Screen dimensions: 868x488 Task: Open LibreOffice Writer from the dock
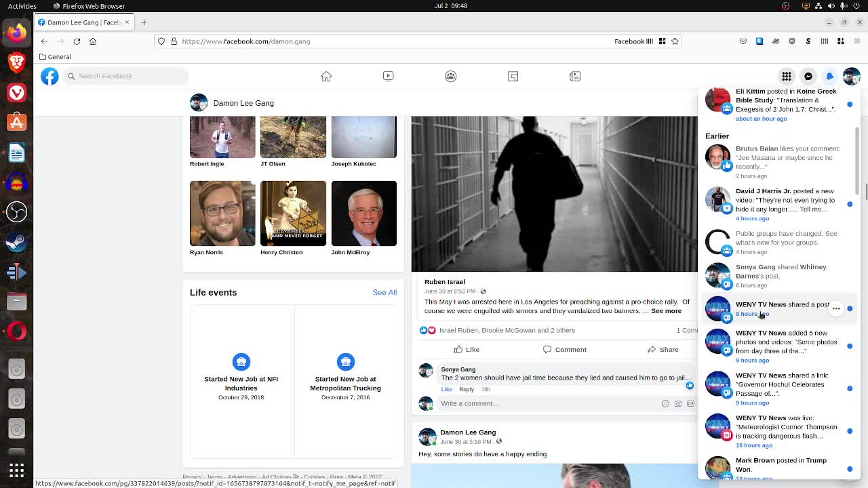pos(17,152)
